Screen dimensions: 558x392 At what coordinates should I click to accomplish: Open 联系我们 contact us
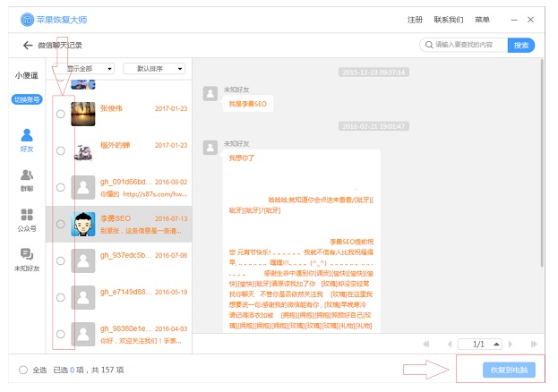(449, 20)
